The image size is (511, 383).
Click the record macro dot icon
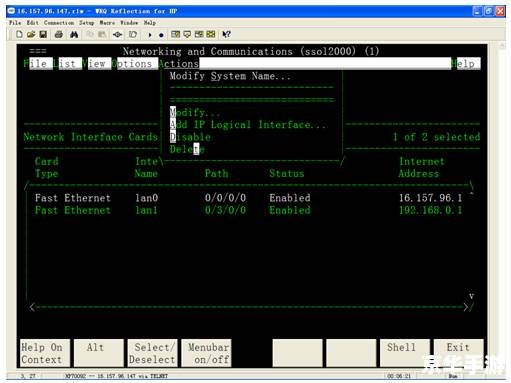point(161,35)
